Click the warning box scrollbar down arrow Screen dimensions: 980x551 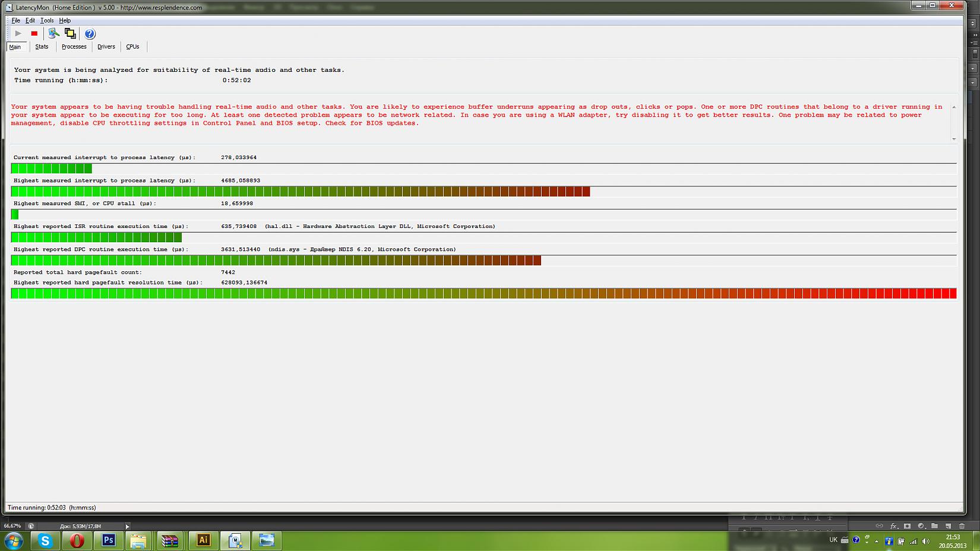(x=954, y=139)
